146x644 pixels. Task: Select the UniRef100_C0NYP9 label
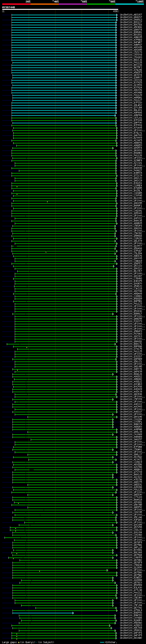(x=131, y=557)
